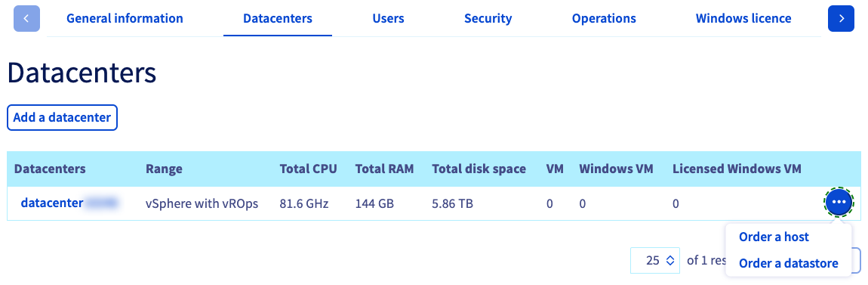Open the General information tab

125,18
